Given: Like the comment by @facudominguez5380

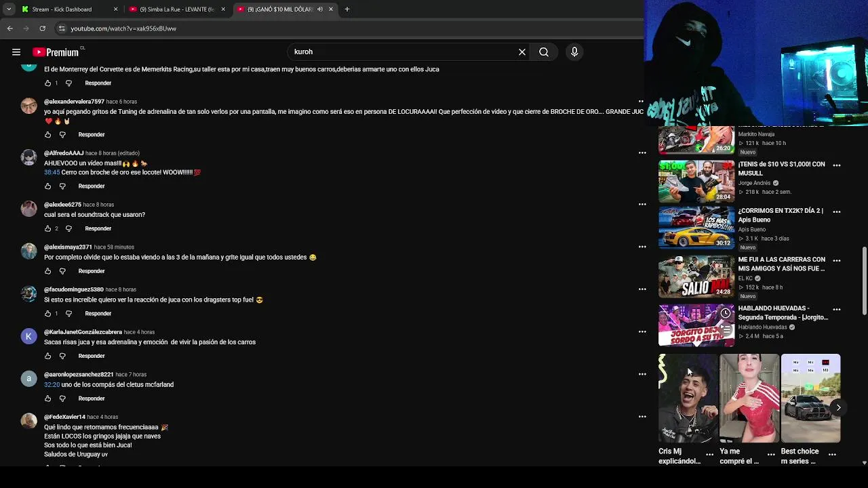Looking at the screenshot, I should (47, 314).
